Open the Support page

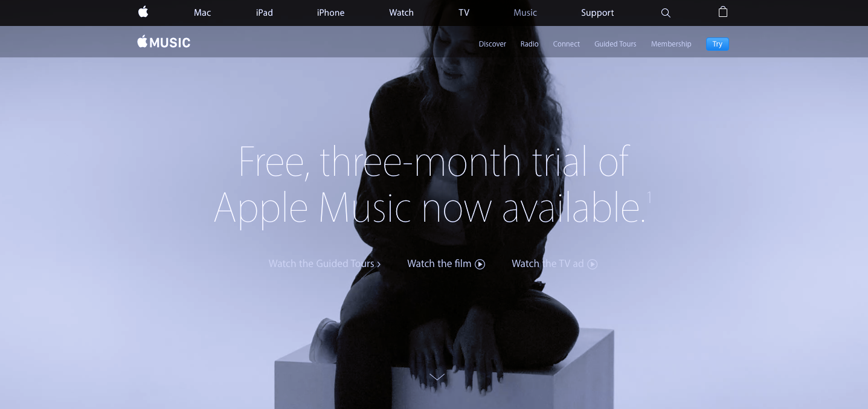597,13
